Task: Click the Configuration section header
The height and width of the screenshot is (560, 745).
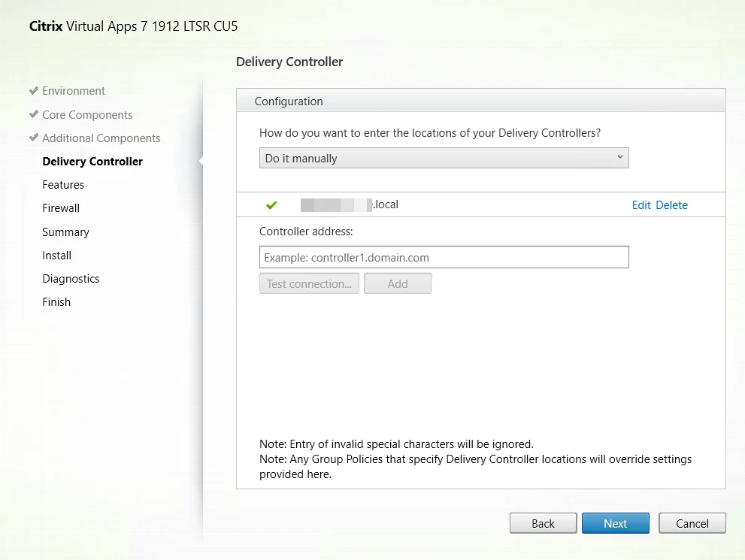Action: tap(481, 101)
